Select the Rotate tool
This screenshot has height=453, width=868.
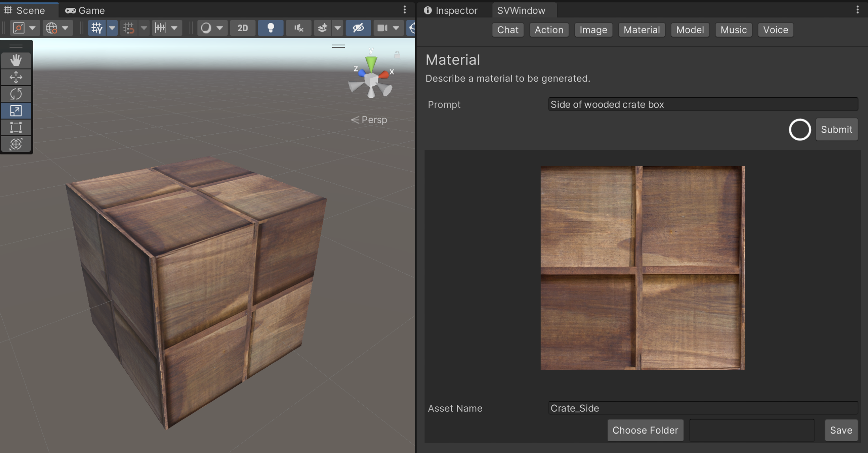(16, 94)
